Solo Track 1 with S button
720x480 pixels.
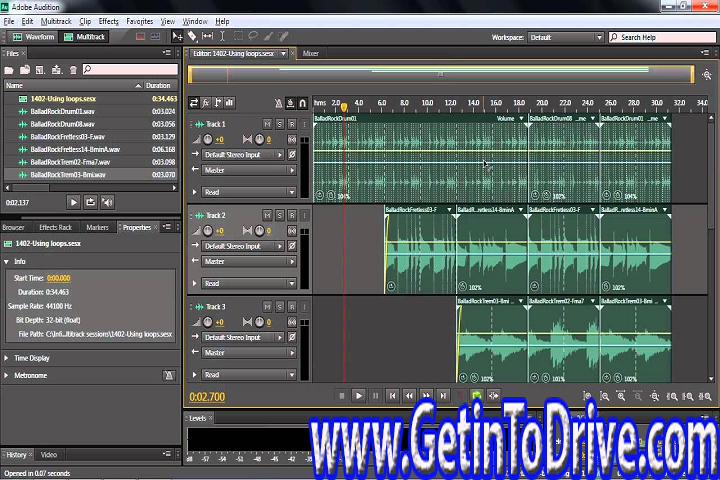[280, 124]
